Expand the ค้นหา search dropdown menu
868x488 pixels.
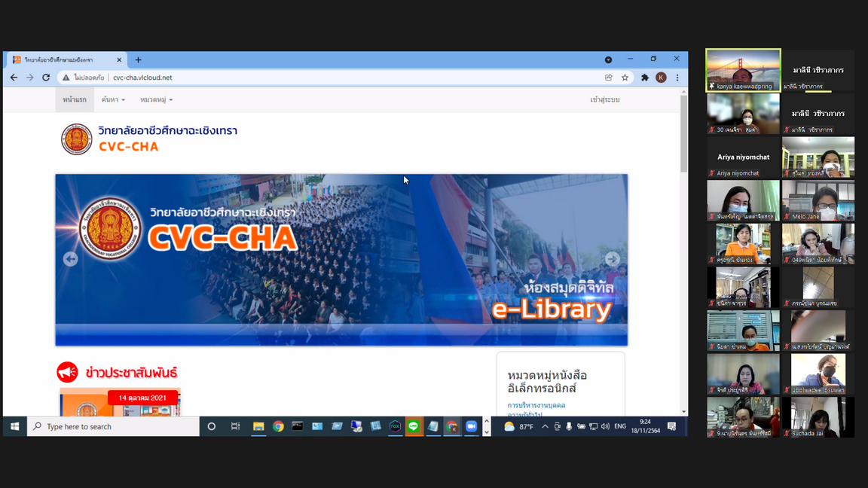(113, 99)
